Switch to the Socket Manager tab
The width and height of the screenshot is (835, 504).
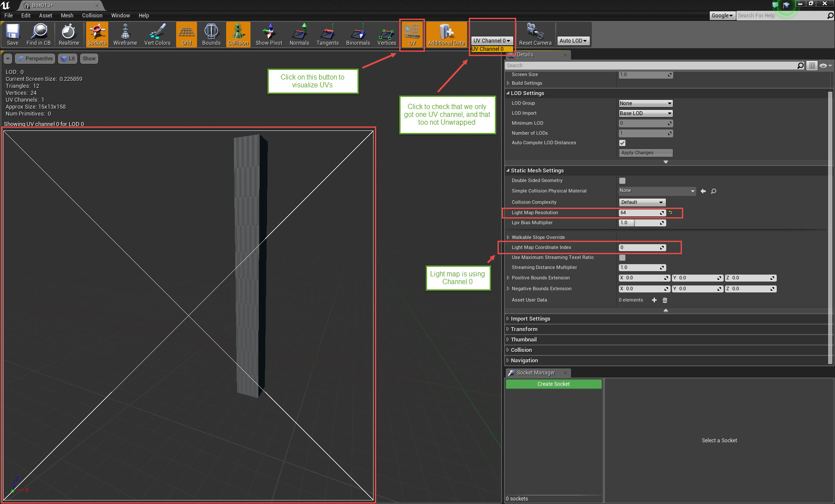click(536, 373)
